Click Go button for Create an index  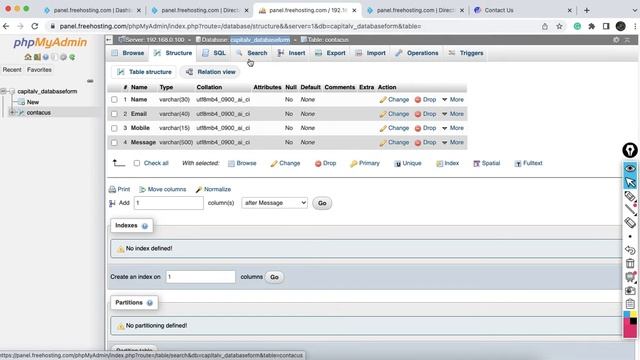[x=274, y=277]
